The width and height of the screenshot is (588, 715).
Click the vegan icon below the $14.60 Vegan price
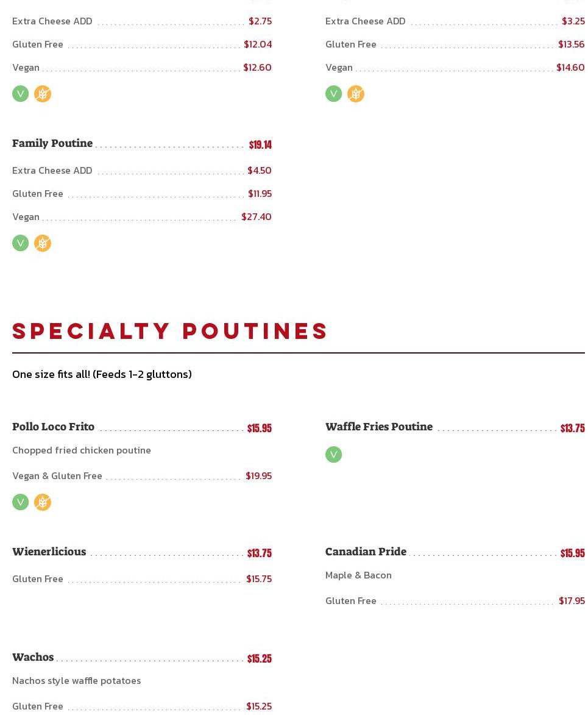(x=333, y=94)
